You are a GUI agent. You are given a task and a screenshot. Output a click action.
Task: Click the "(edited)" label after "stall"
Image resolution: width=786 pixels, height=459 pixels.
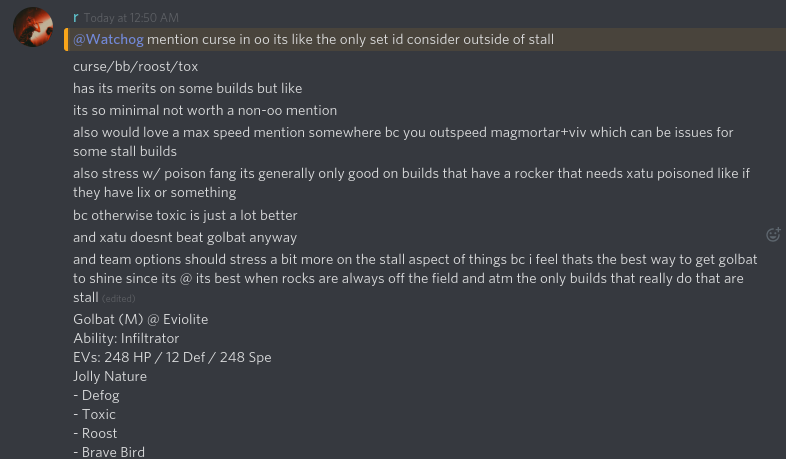(x=118, y=298)
